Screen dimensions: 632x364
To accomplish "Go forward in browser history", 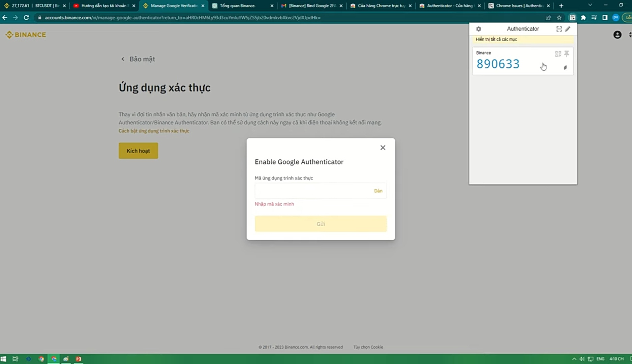I will [16, 18].
